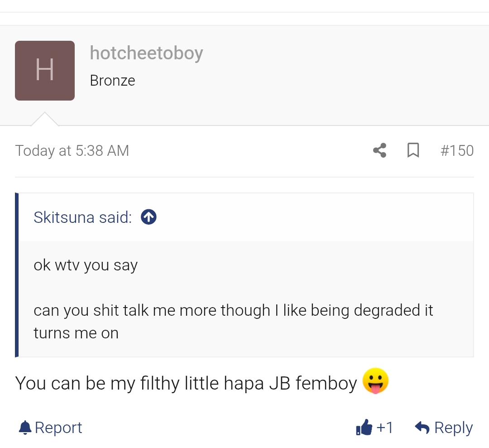Viewport: 489px width, 448px height.
Task: Like the post with the thumbs-up icon
Action: (364, 427)
